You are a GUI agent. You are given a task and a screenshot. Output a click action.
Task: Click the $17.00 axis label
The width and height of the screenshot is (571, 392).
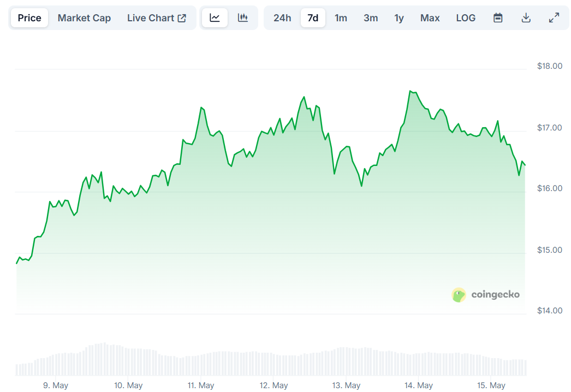tap(550, 128)
